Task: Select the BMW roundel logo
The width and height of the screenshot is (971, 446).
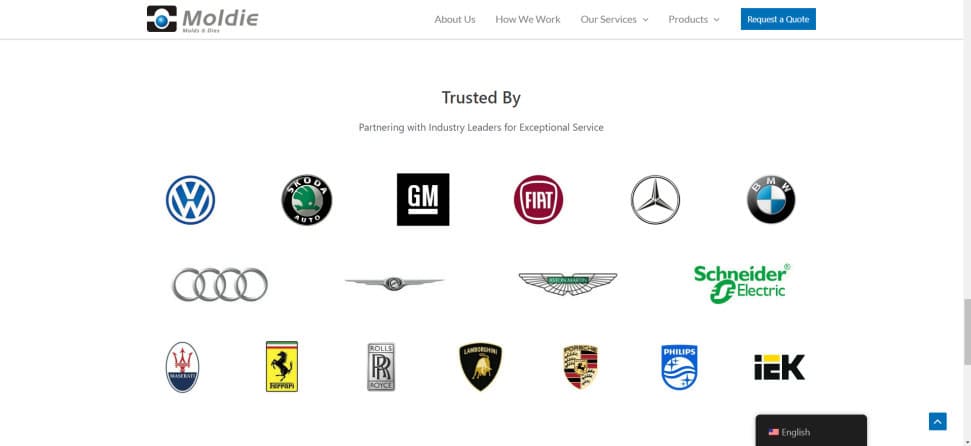Action: tap(771, 199)
